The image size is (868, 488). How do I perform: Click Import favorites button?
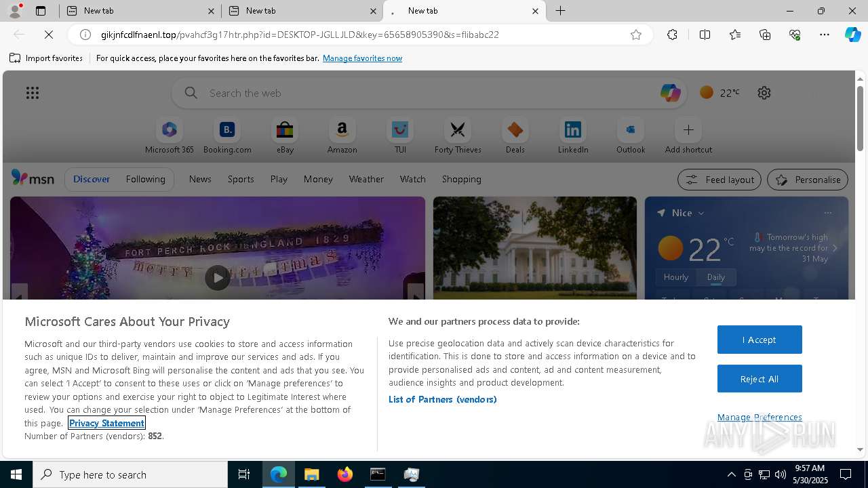(46, 58)
